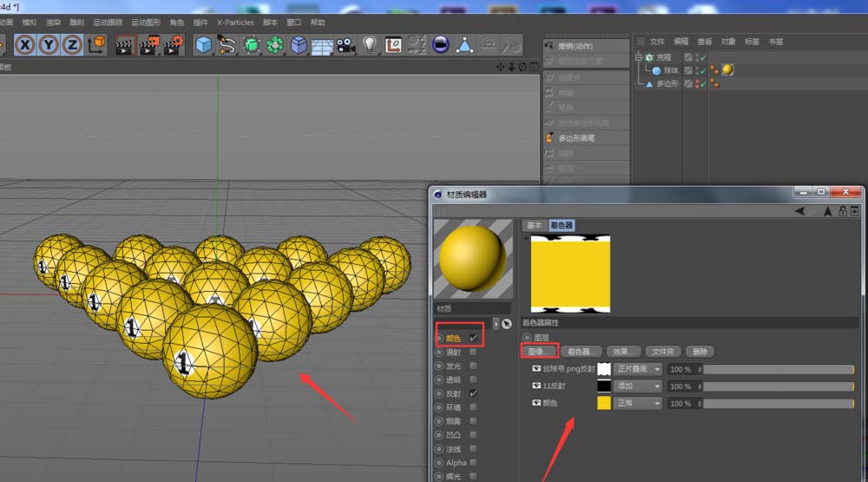The width and height of the screenshot is (868, 482).
Task: Click the render to picture viewer icon
Action: coord(149,45)
